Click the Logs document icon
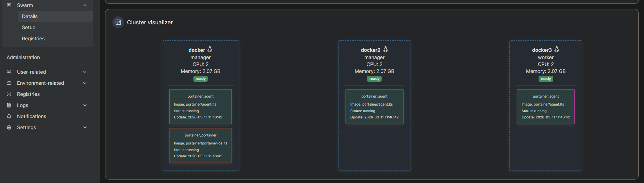644x183 pixels. tap(9, 105)
